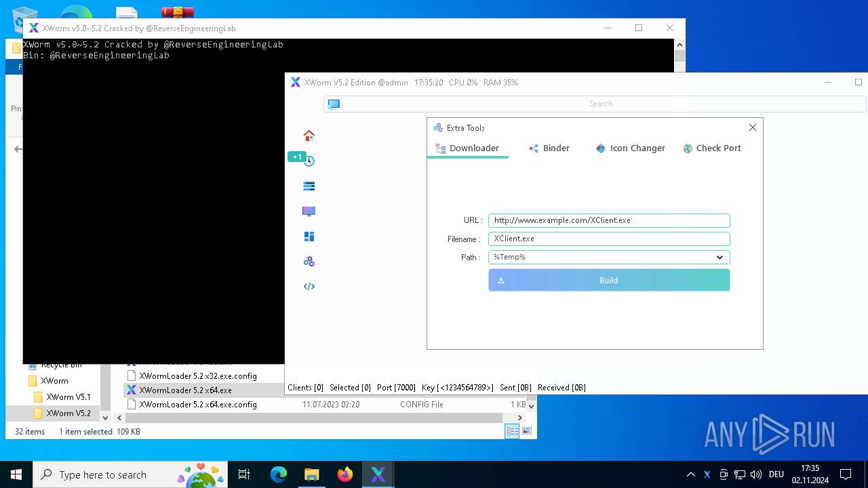Click Port [7000] in the status bar

pyautogui.click(x=396, y=388)
